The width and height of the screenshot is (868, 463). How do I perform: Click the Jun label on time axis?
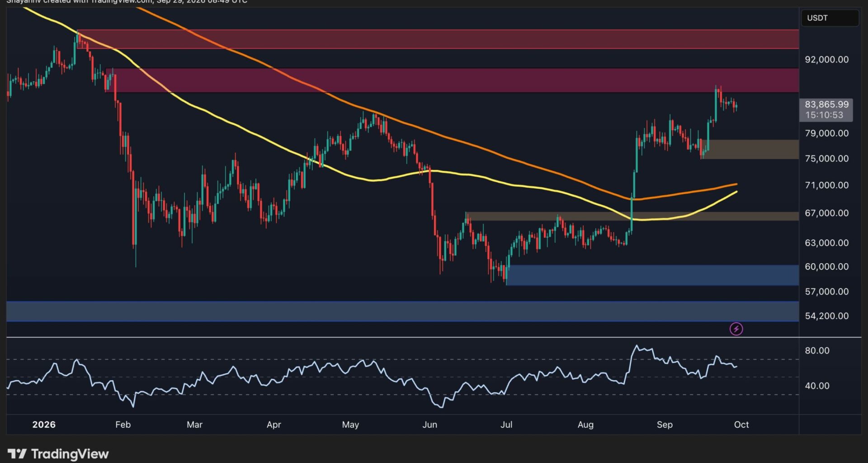pyautogui.click(x=429, y=425)
